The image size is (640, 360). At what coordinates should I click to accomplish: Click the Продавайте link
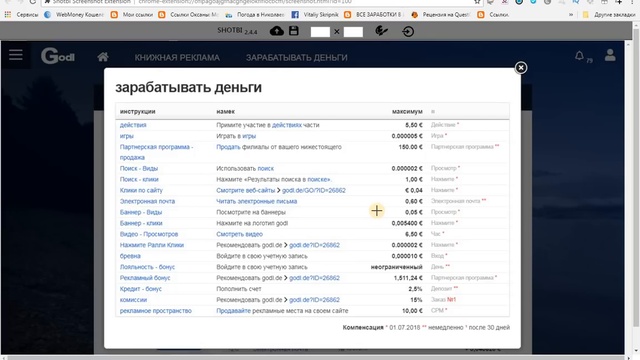233,311
